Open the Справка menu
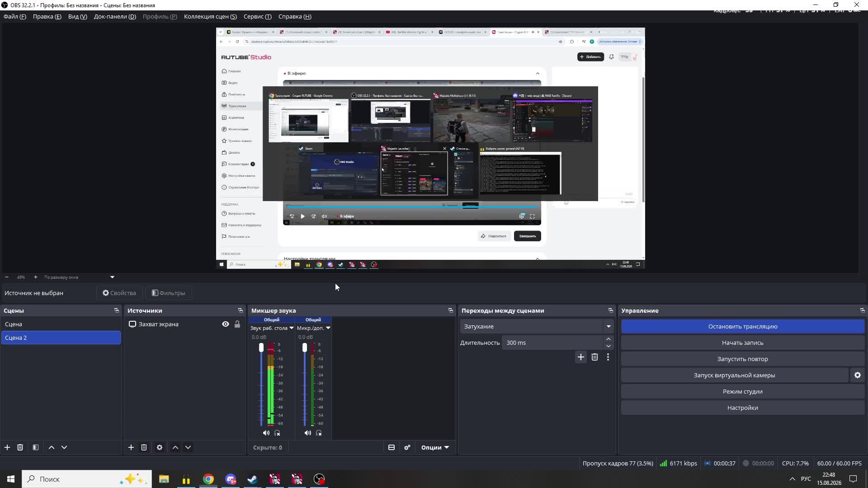Screen dimensions: 868x488 (x=295, y=17)
